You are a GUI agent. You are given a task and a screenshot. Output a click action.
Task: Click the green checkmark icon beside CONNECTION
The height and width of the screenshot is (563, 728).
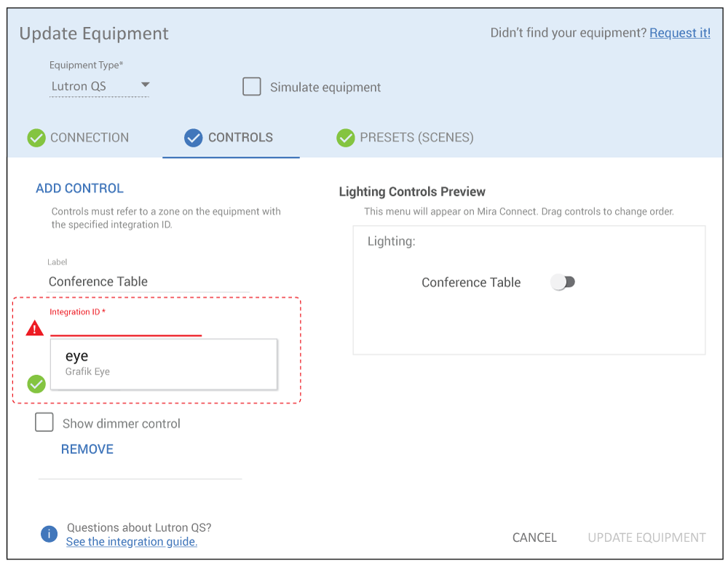(x=36, y=138)
